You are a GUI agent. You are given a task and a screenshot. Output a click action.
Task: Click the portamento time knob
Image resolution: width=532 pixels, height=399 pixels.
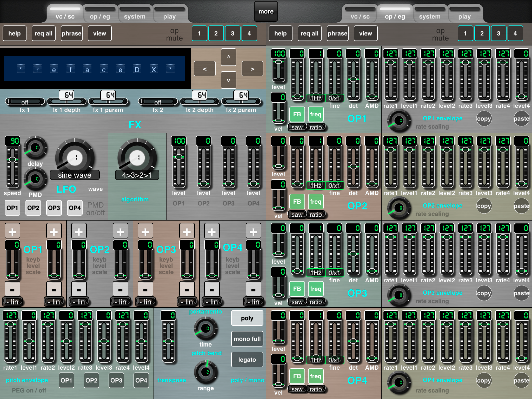[x=206, y=328]
